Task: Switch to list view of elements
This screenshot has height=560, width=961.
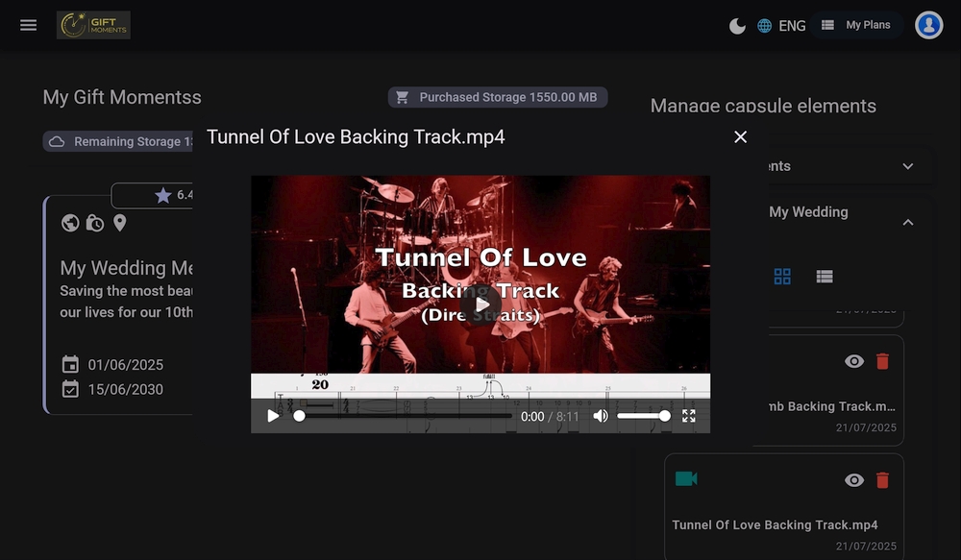Action: pyautogui.click(x=824, y=277)
